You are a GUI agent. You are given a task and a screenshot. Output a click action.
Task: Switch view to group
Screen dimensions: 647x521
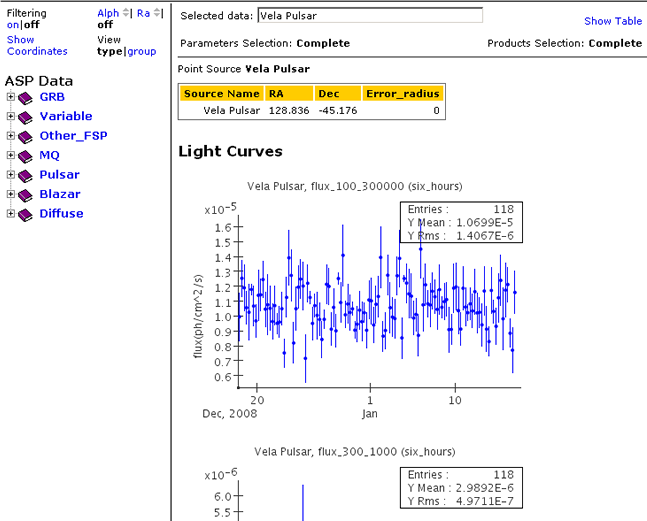(142, 52)
